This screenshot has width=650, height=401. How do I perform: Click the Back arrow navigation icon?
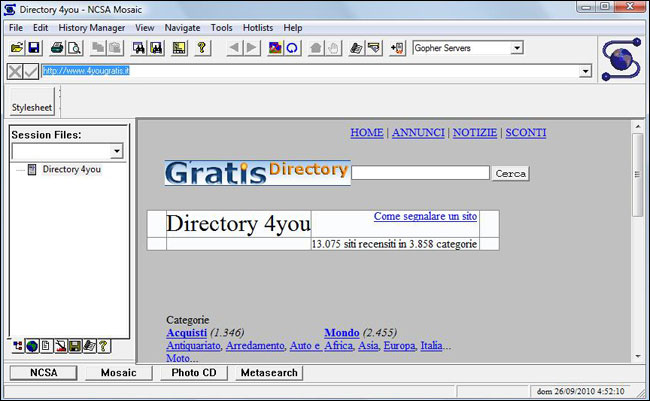[x=234, y=48]
